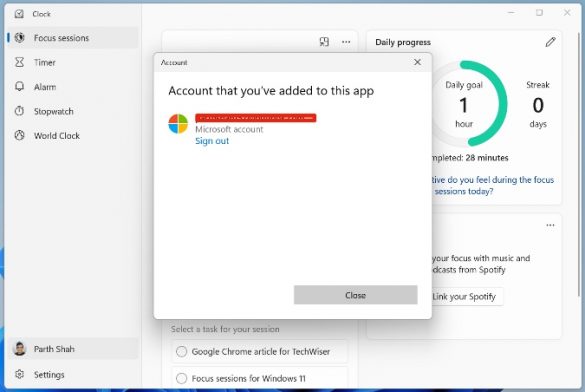Screen dimensions: 585x392
Task: Select the Timer hourglass icon
Action: pyautogui.click(x=19, y=62)
